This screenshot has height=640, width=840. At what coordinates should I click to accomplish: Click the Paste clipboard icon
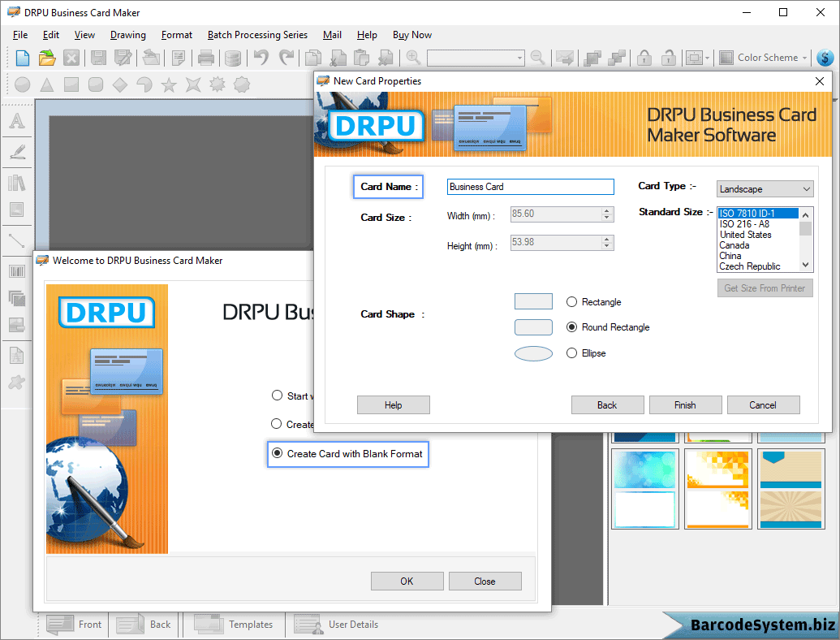(x=362, y=58)
